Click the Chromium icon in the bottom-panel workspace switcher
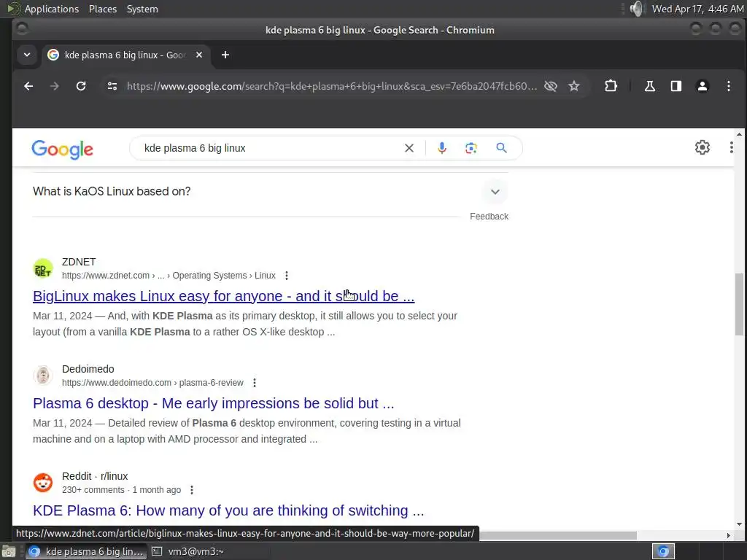 (x=663, y=551)
